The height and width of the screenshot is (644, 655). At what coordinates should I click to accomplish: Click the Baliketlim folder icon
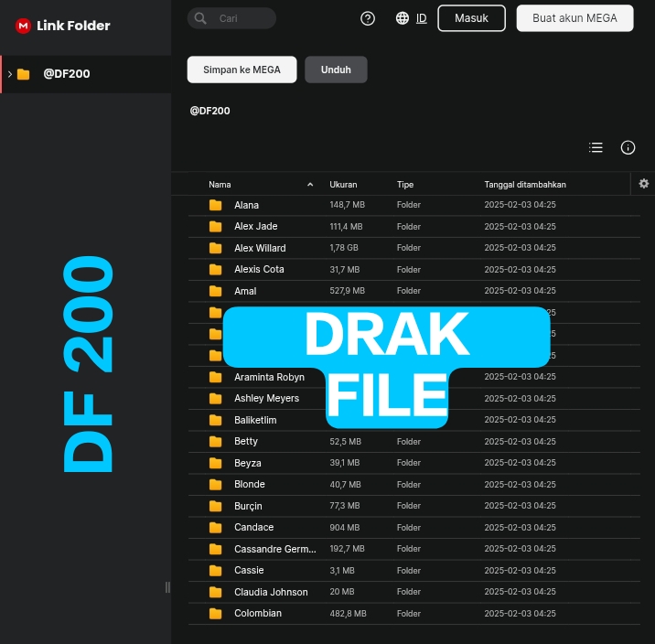point(216,420)
